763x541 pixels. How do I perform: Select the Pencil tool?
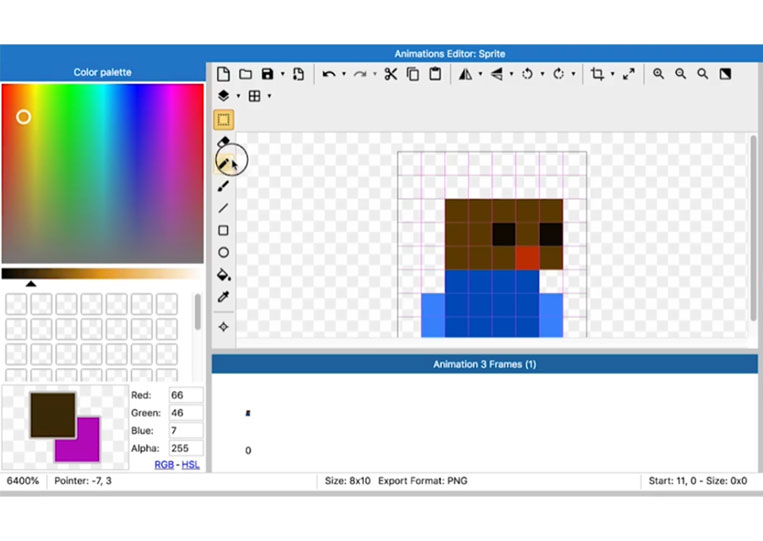223,163
